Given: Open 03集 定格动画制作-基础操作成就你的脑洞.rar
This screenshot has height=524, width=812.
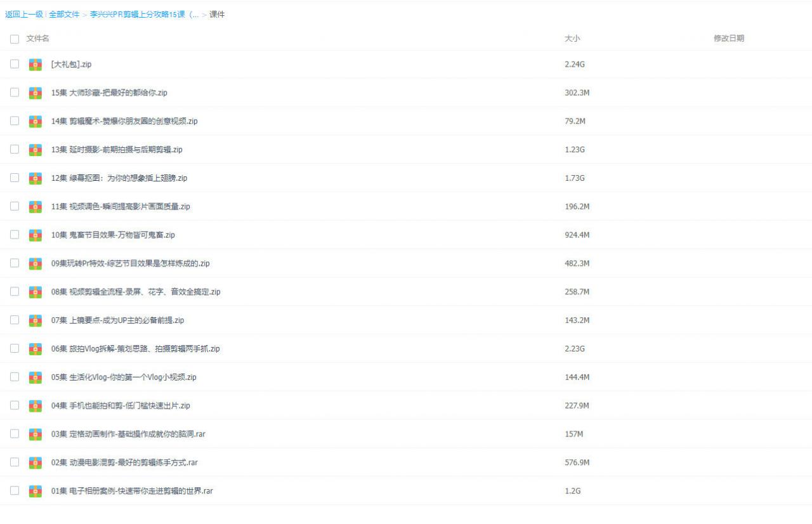Looking at the screenshot, I should click(x=128, y=434).
